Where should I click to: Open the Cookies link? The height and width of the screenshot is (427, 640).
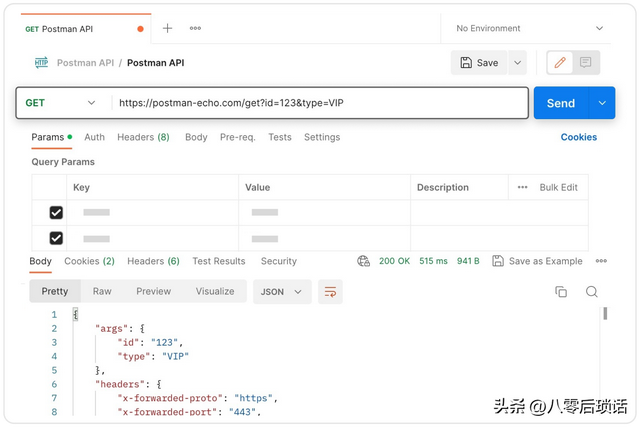pyautogui.click(x=578, y=137)
